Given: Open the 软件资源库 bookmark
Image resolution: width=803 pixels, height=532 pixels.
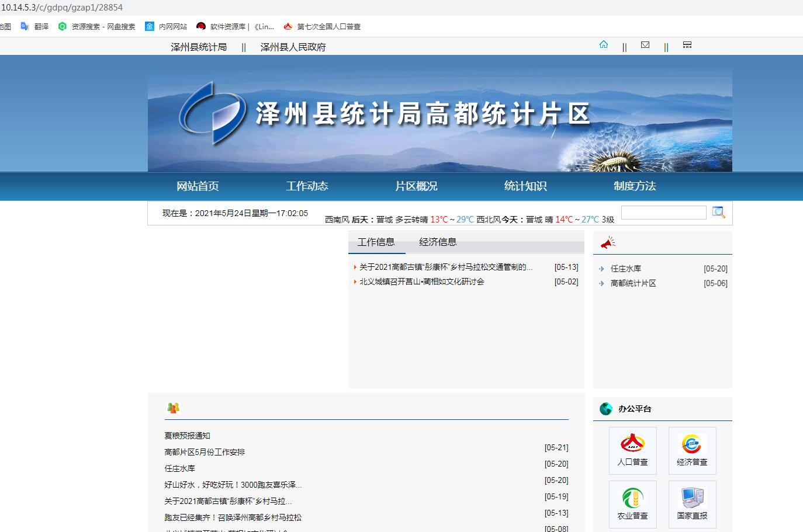Looking at the screenshot, I should pos(235,26).
